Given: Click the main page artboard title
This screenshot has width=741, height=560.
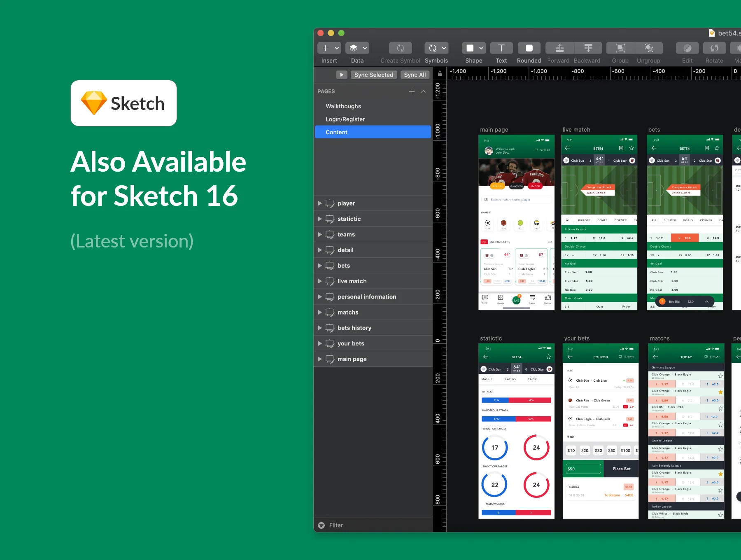Looking at the screenshot, I should (x=494, y=130).
